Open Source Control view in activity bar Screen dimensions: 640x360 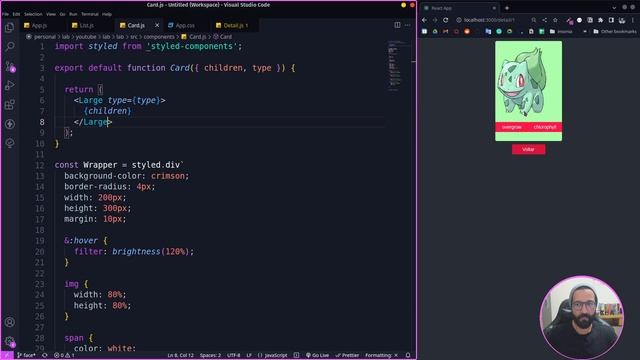pyautogui.click(x=9, y=66)
